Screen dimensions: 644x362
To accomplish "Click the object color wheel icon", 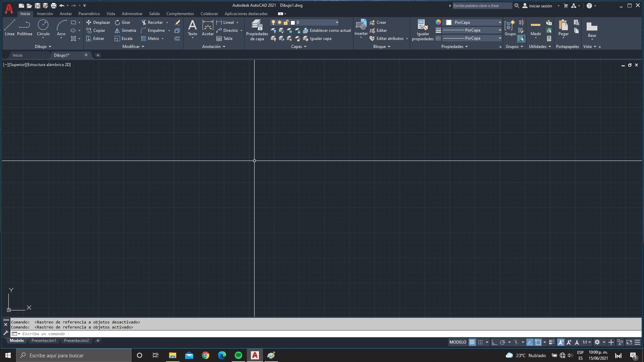I will [438, 22].
